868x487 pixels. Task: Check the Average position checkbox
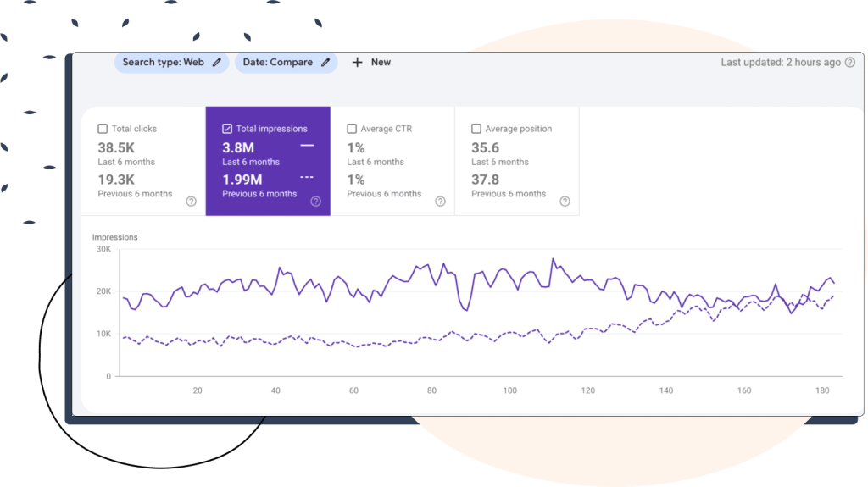point(476,129)
